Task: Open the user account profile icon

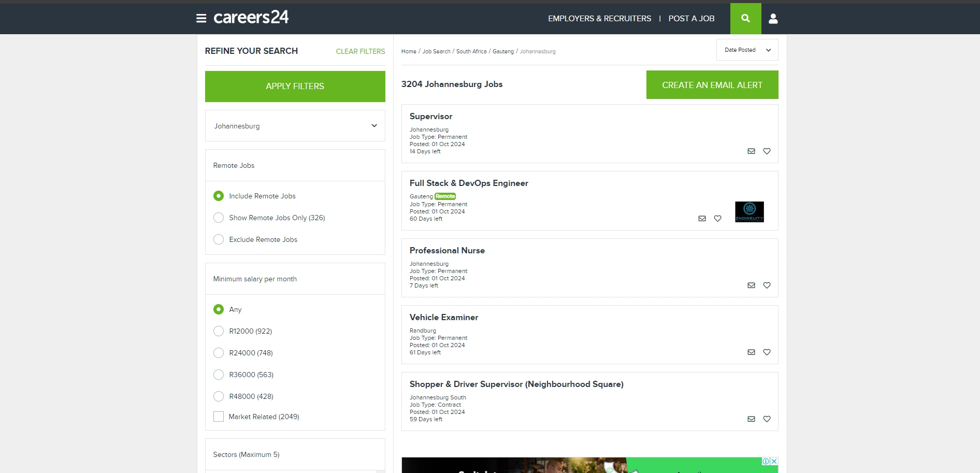Action: tap(773, 19)
